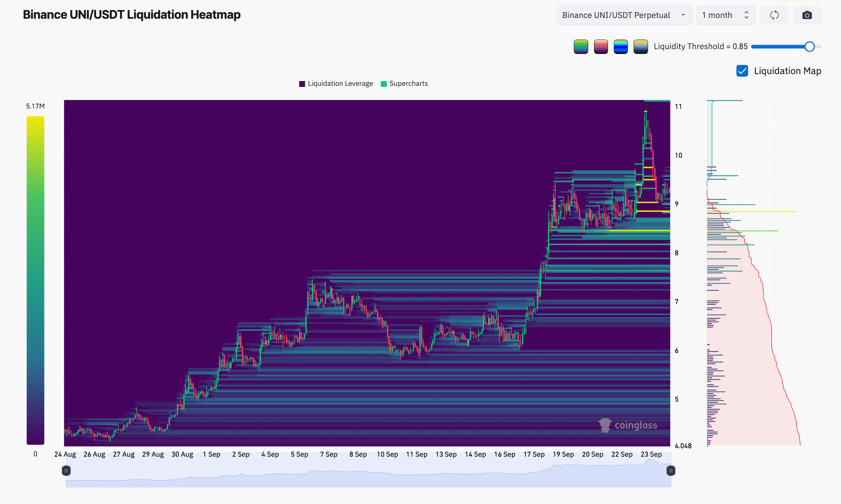Click the left range handle of the timeline
Screen dimensions: 841x504
pyautogui.click(x=66, y=471)
